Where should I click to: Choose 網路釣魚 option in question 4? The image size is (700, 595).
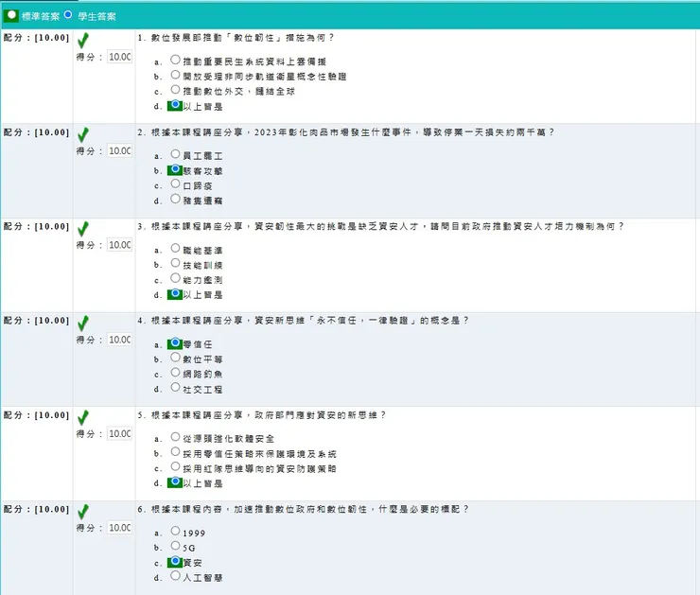pos(175,373)
